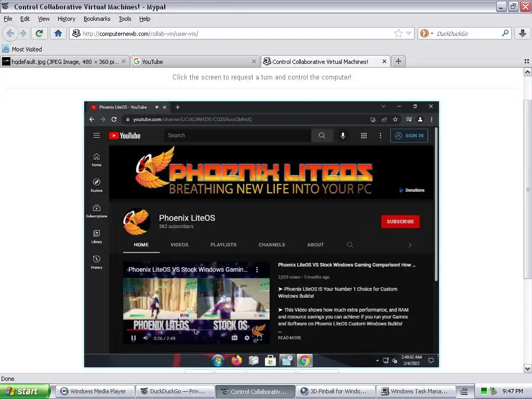Open a new Mypal tab plus button

[x=398, y=61]
